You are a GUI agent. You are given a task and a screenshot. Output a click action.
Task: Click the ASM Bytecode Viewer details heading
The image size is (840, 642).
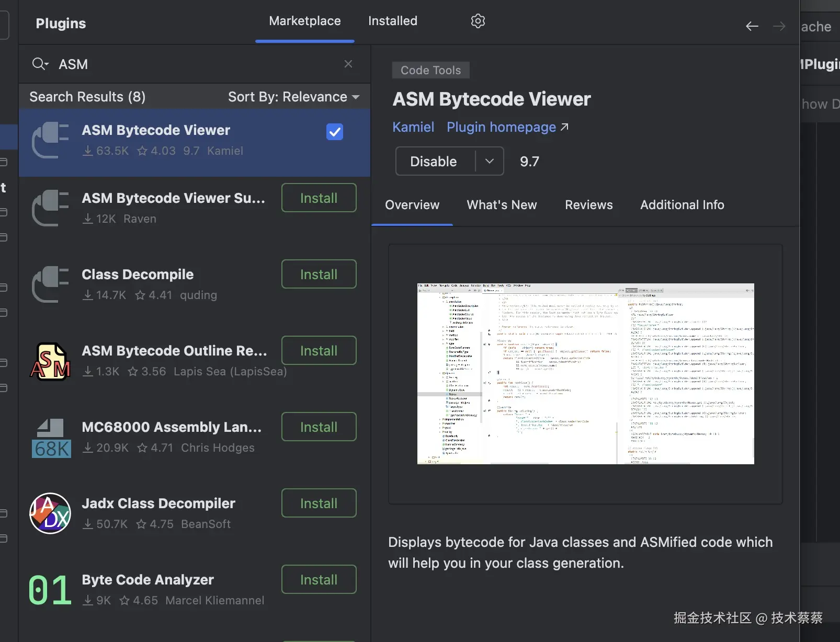pyautogui.click(x=492, y=99)
